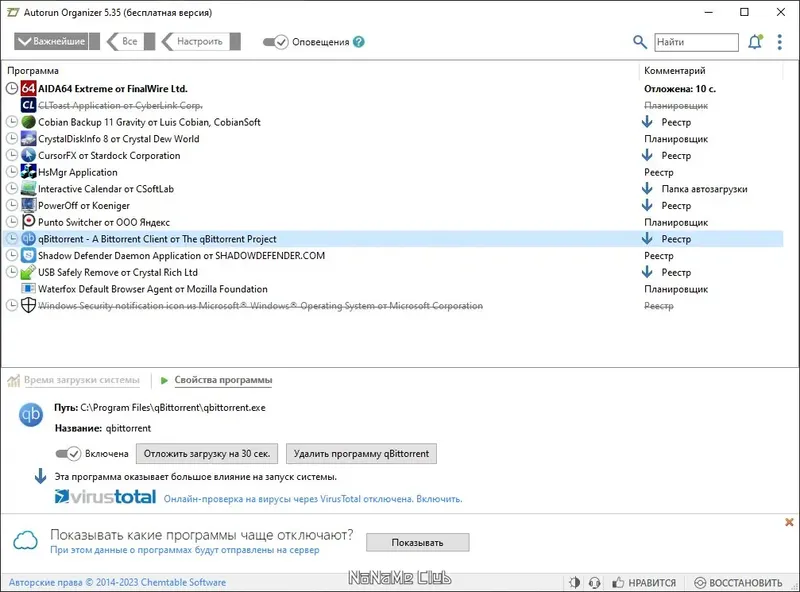Image resolution: width=800 pixels, height=592 pixels.
Task: Click the help question mark next to Оповещения
Action: click(x=359, y=42)
